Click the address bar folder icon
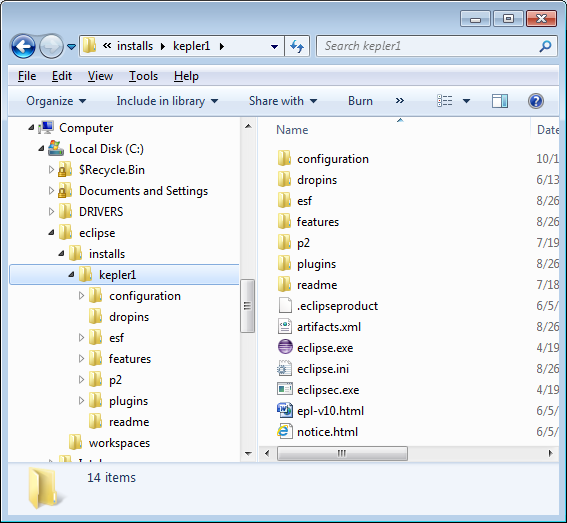 (90, 46)
